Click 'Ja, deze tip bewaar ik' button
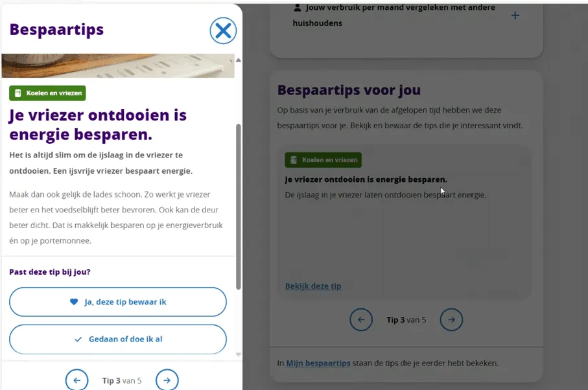This screenshot has height=390, width=588. [x=118, y=302]
